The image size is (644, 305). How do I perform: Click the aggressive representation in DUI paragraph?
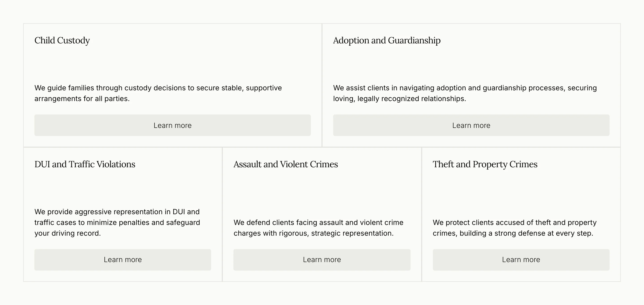pos(117,222)
